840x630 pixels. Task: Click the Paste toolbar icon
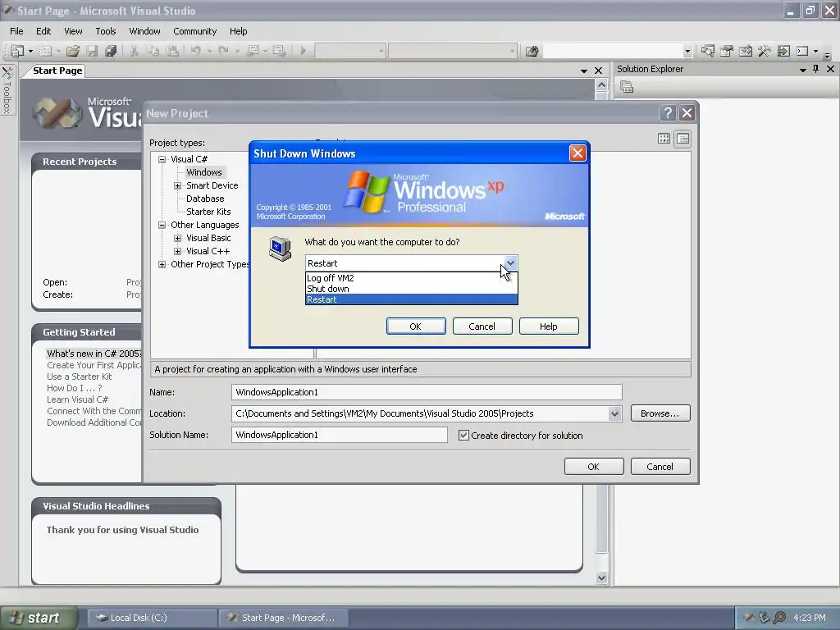[x=172, y=51]
